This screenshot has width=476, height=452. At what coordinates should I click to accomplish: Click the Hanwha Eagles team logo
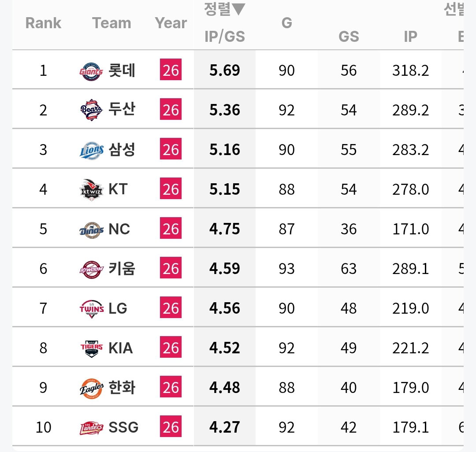pyautogui.click(x=91, y=388)
